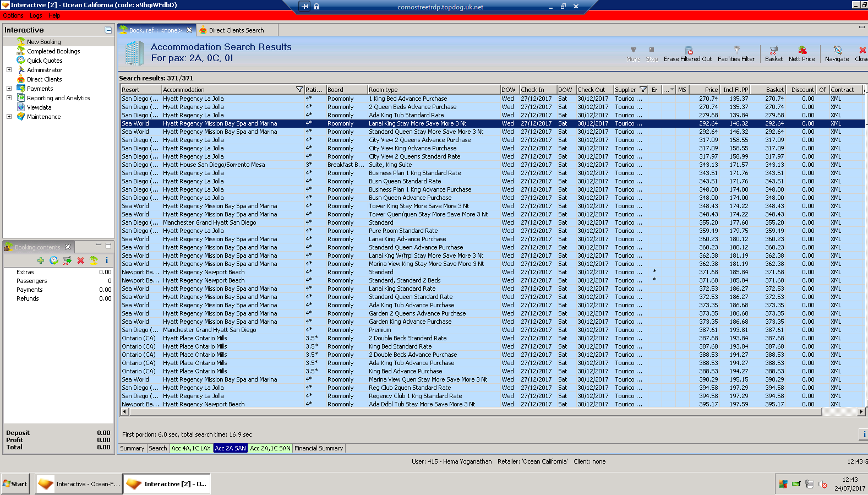Sort by the Check In column header
Viewport: 868px width, 495px height.
tap(538, 90)
